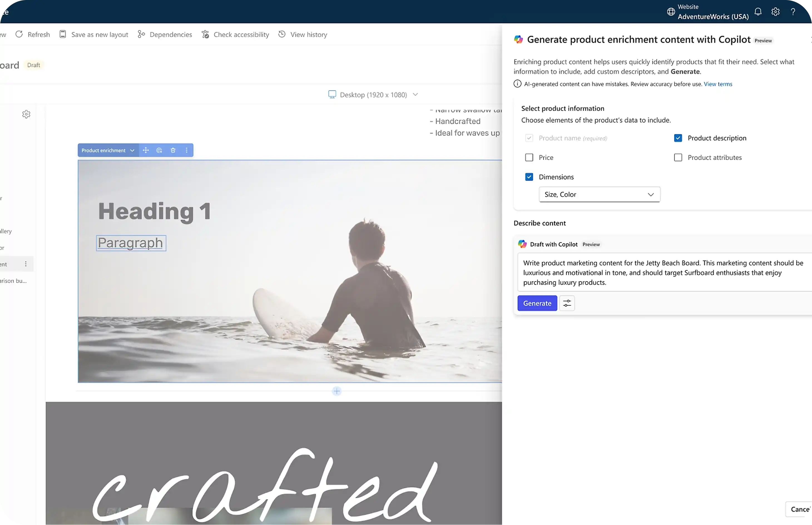The width and height of the screenshot is (812, 525).
Task: Delete the Product enrichment component via trash icon
Action: [x=173, y=150]
